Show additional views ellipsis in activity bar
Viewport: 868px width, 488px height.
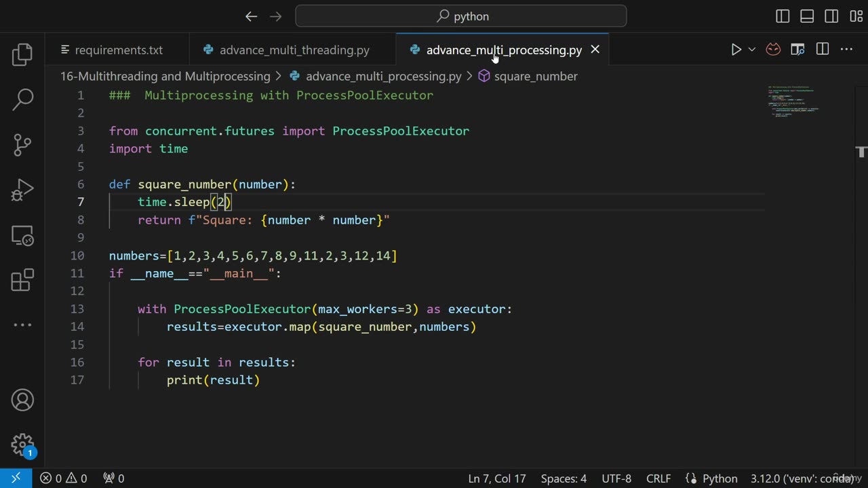click(x=22, y=325)
